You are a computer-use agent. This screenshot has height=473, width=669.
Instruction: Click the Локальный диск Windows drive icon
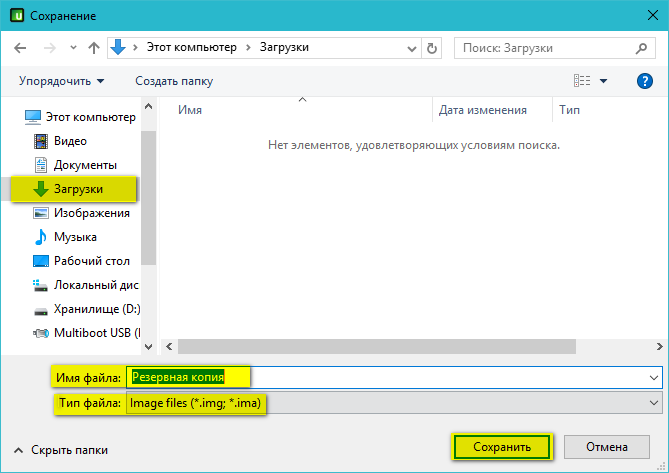coord(40,285)
